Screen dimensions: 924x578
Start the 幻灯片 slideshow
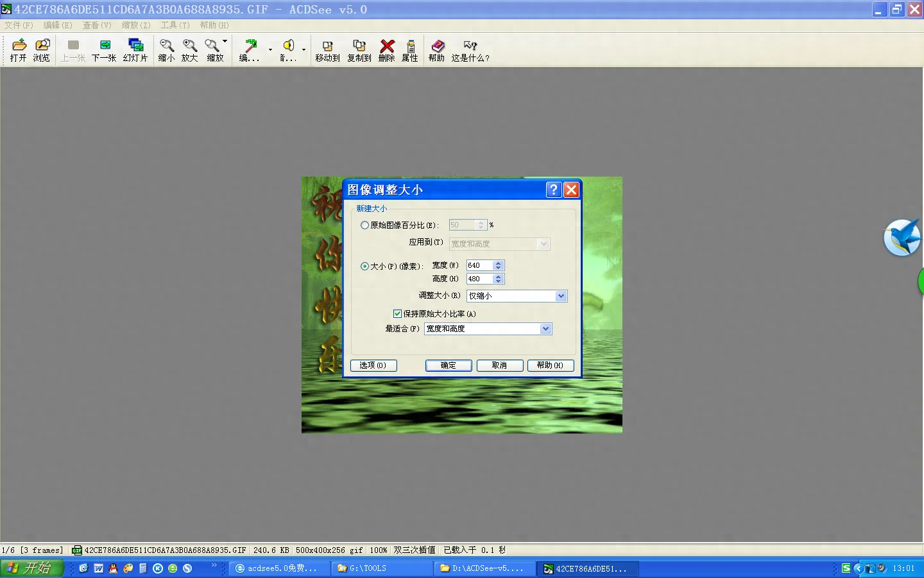pos(135,50)
